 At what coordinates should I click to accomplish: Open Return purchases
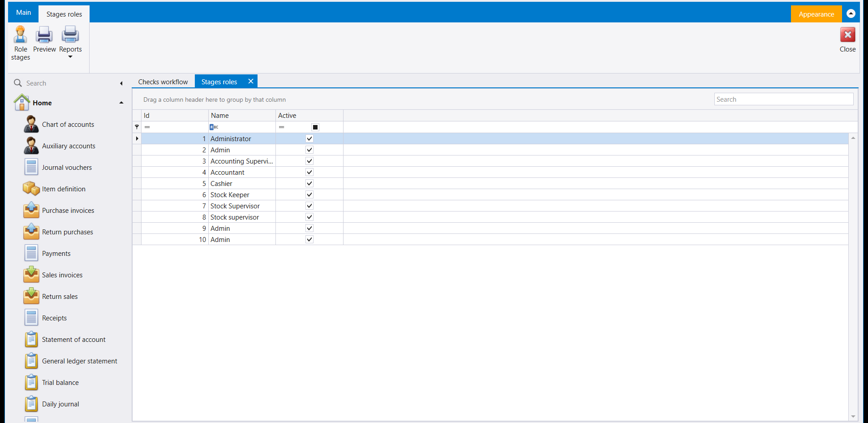coord(68,232)
